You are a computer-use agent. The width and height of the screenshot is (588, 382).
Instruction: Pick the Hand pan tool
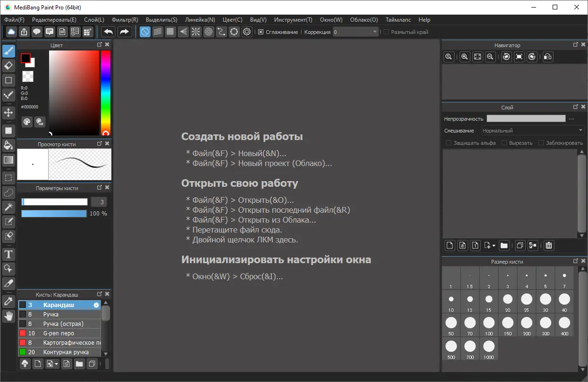click(x=8, y=316)
